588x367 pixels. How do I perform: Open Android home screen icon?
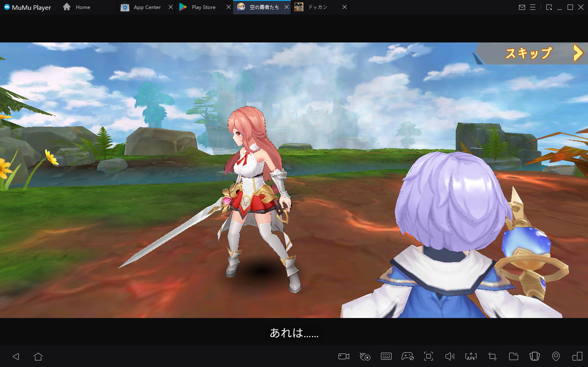click(x=38, y=356)
